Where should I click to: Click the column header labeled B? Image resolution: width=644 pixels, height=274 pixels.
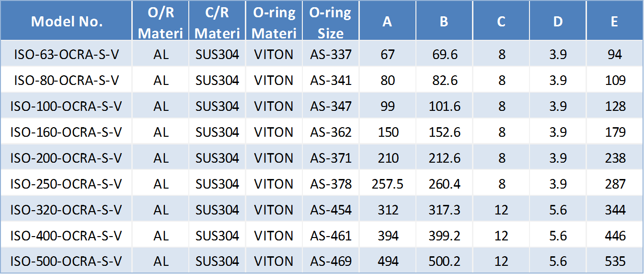pos(444,21)
